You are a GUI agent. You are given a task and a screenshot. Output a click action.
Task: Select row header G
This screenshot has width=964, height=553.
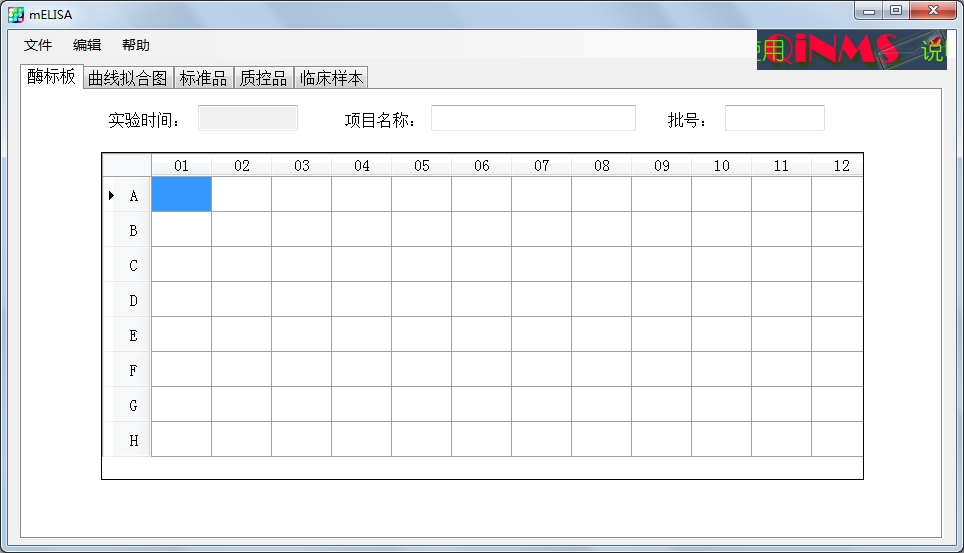pos(127,405)
